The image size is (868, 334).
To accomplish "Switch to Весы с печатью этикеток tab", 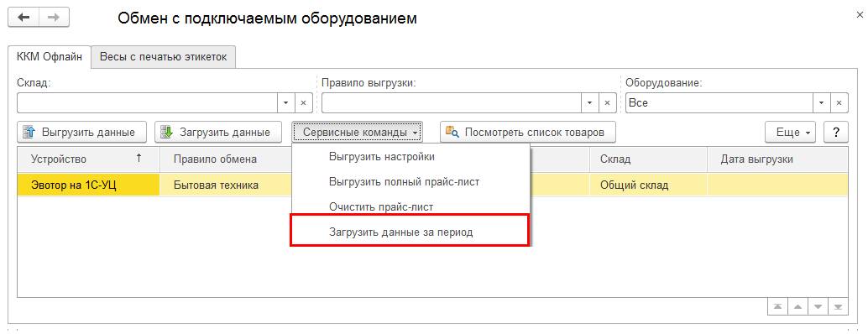I will (164, 57).
